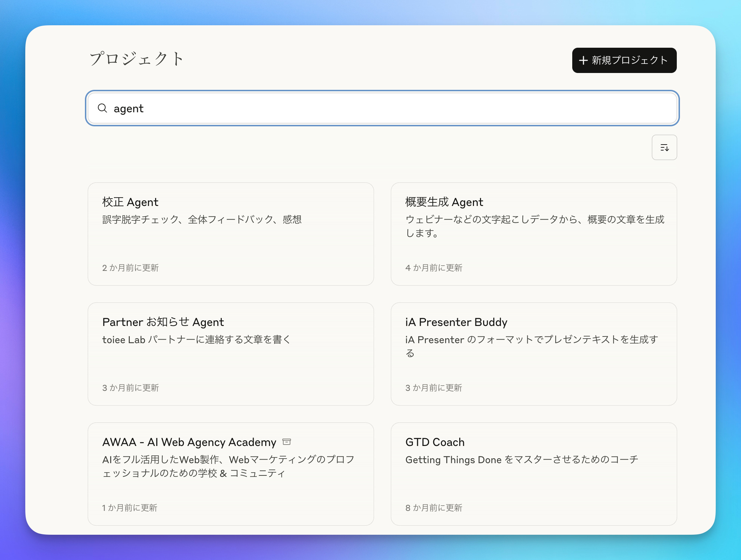Viewport: 741px width, 560px height.
Task: Click 2 か月前に更新 label on 校正 Agent
Action: [131, 268]
